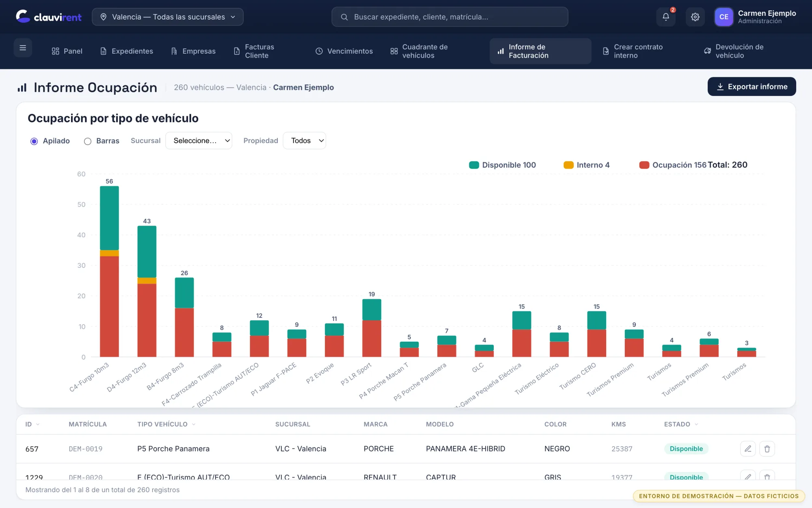Click PANAMERA 4E-HIBRID model cell
Image resolution: width=812 pixels, height=508 pixels.
(x=465, y=449)
